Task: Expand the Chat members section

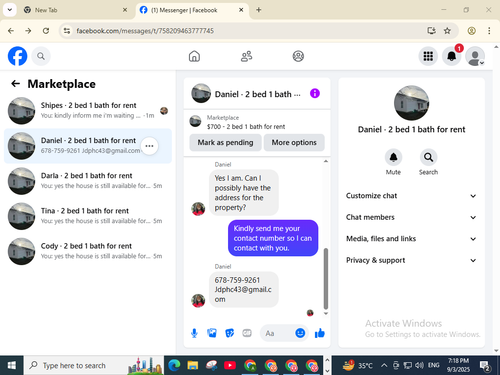Action: coord(411,217)
